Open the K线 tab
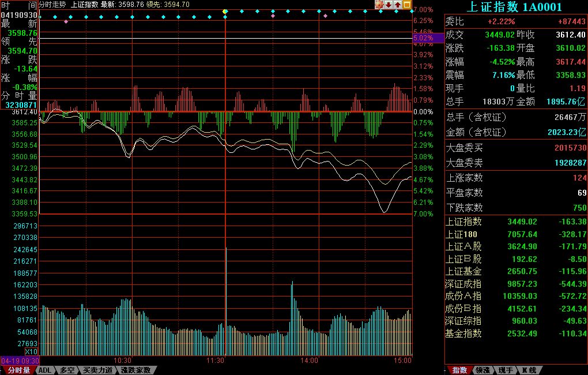 point(529,370)
